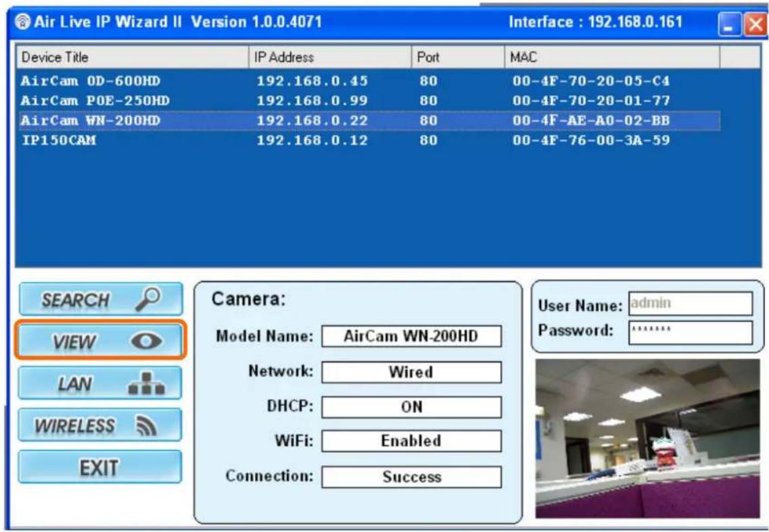Viewport: 769px width, 532px height.
Task: Select the AirCam POE-250HD device row
Action: click(x=369, y=101)
